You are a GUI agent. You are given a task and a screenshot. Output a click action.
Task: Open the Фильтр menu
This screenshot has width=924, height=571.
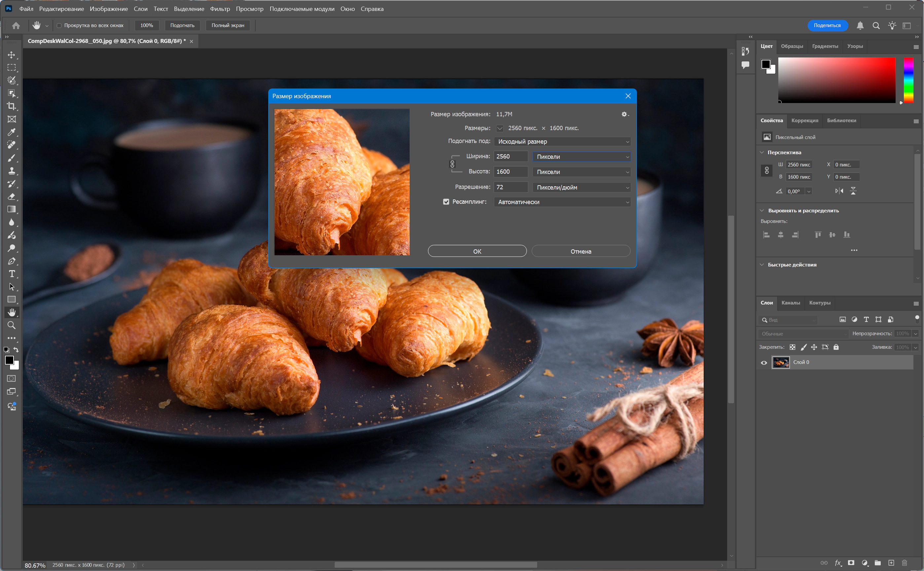pyautogui.click(x=220, y=9)
